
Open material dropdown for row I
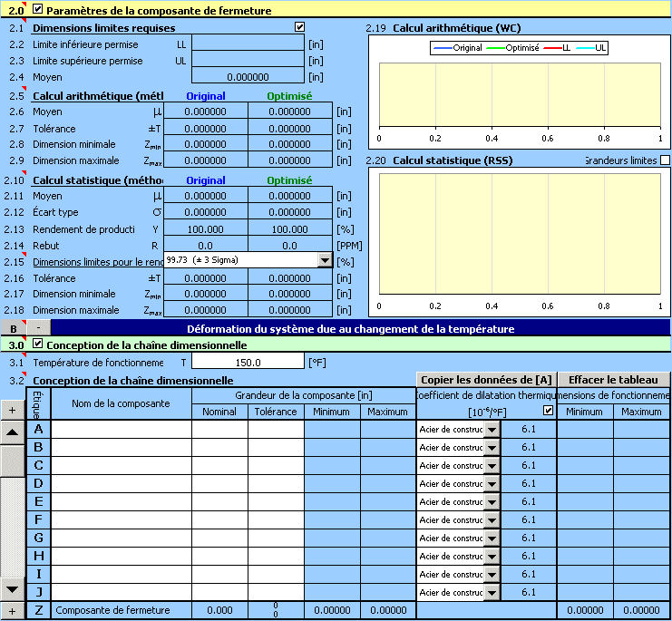492,575
